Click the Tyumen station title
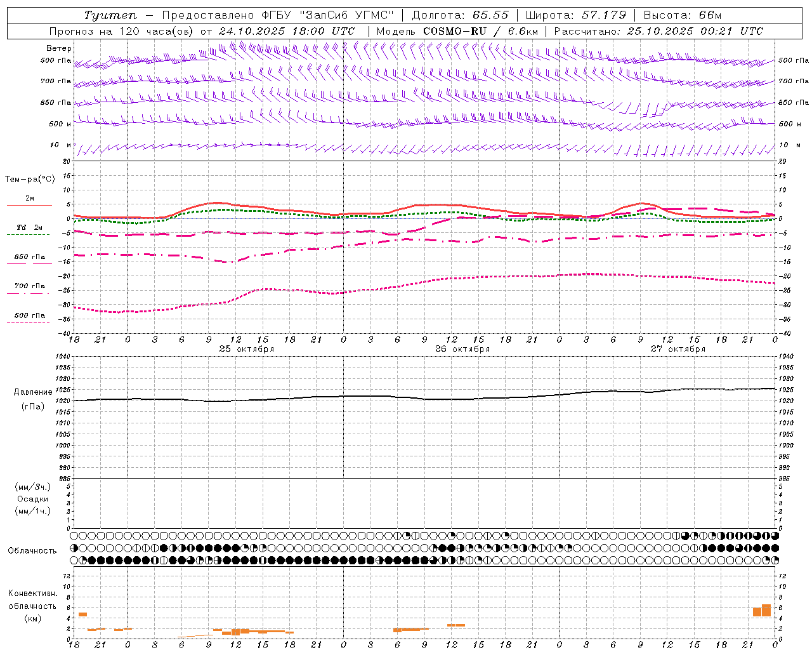Screen dimensions: 812x650 click(x=111, y=15)
